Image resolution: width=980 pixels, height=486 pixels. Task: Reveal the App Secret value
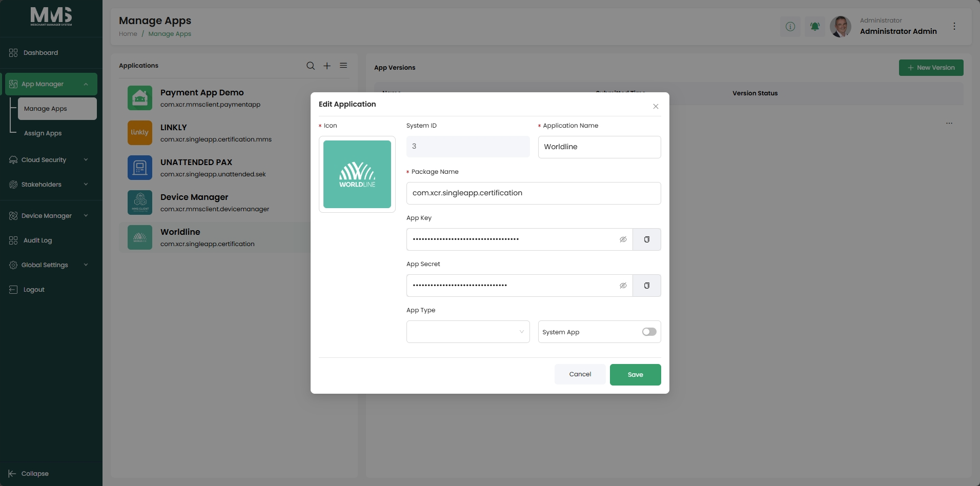point(623,286)
